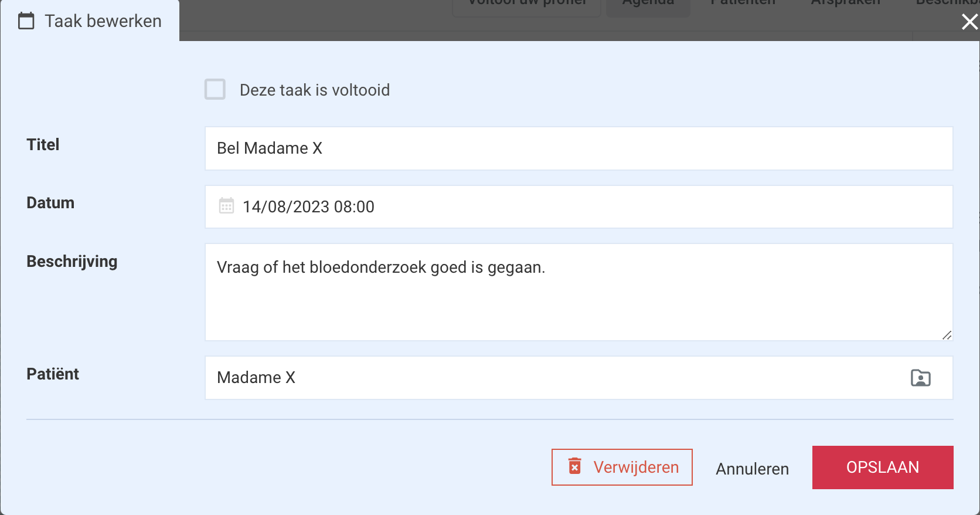Click the Titel field label
This screenshot has height=515, width=980.
tap(43, 145)
